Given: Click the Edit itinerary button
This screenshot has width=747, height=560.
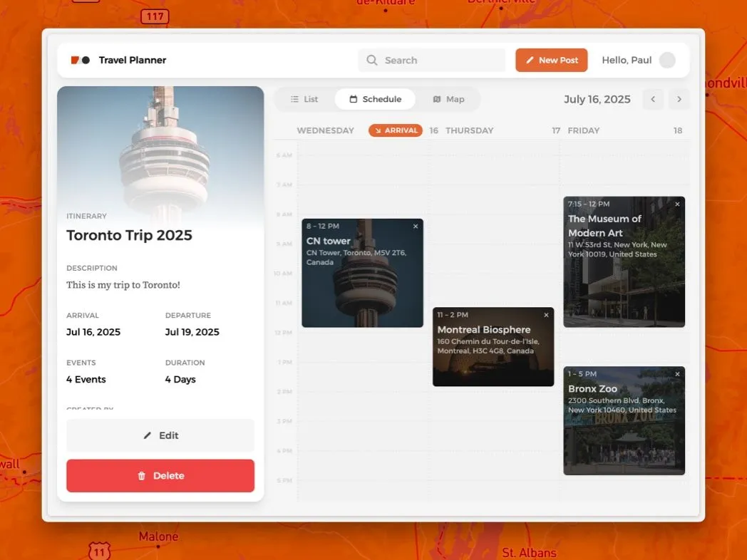Looking at the screenshot, I should pyautogui.click(x=160, y=435).
